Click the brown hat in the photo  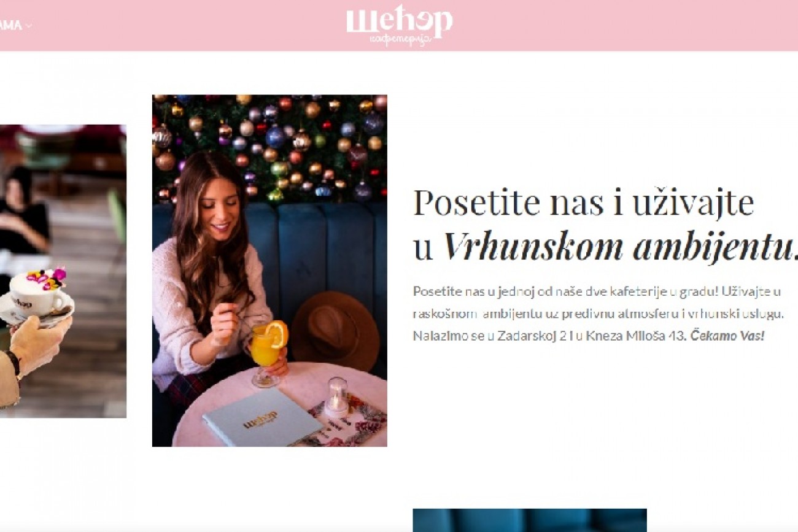point(335,330)
